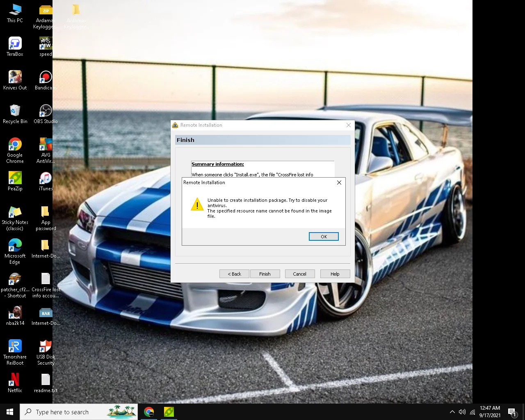
Task: Select the Ardamax Keylogger folder icon
Action: (76, 16)
